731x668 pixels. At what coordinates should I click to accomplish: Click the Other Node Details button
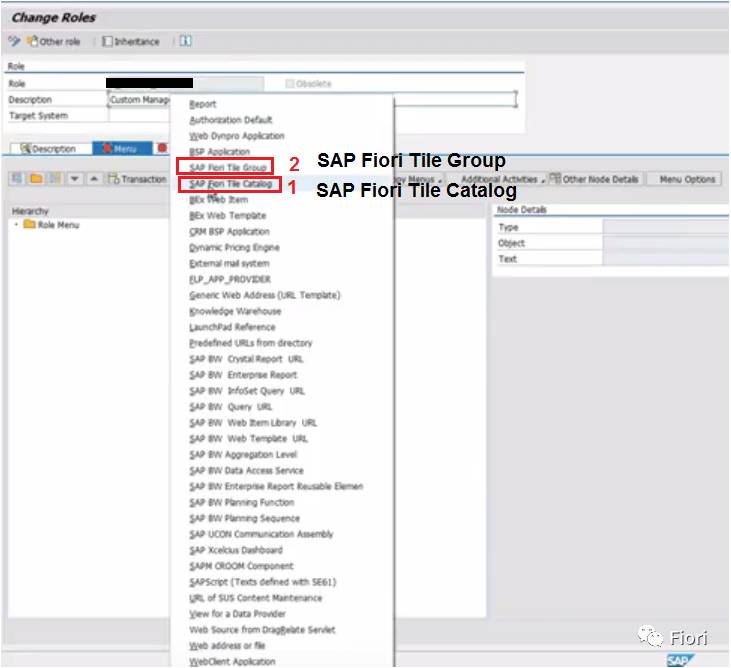[595, 179]
